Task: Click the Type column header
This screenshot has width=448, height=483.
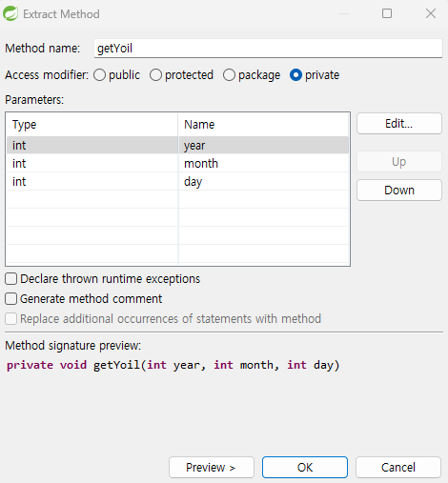Action: (92, 125)
